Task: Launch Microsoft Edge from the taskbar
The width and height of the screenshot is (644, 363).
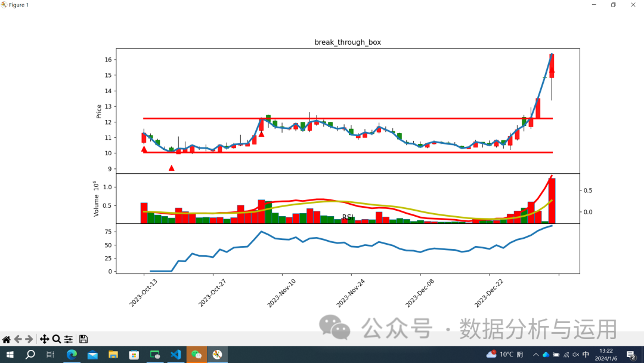Action: (72, 355)
